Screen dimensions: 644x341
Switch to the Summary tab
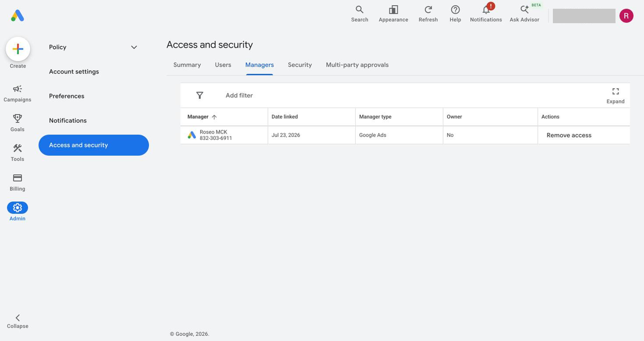[187, 65]
